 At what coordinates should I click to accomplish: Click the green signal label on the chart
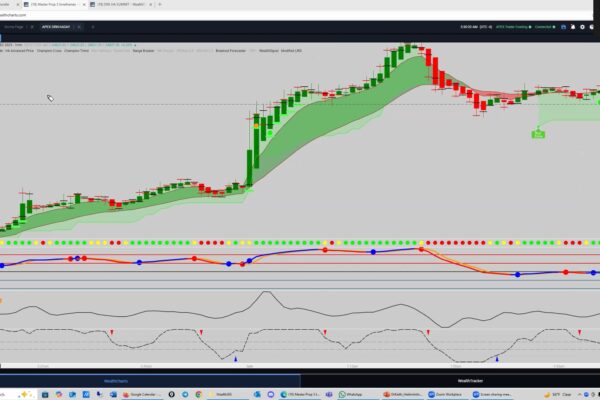pos(538,132)
